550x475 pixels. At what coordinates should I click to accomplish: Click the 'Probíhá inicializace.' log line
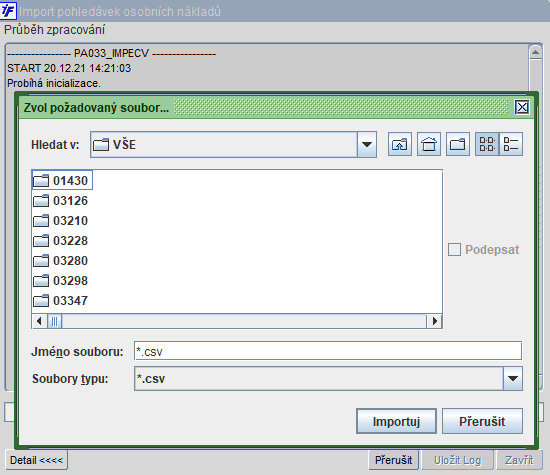pos(54,83)
